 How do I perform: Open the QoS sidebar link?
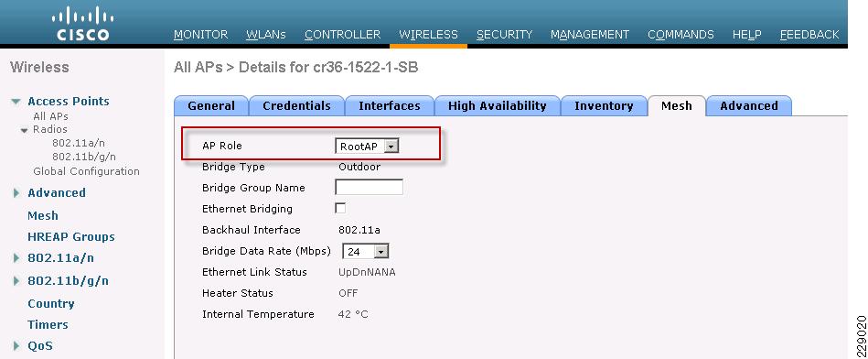40,345
